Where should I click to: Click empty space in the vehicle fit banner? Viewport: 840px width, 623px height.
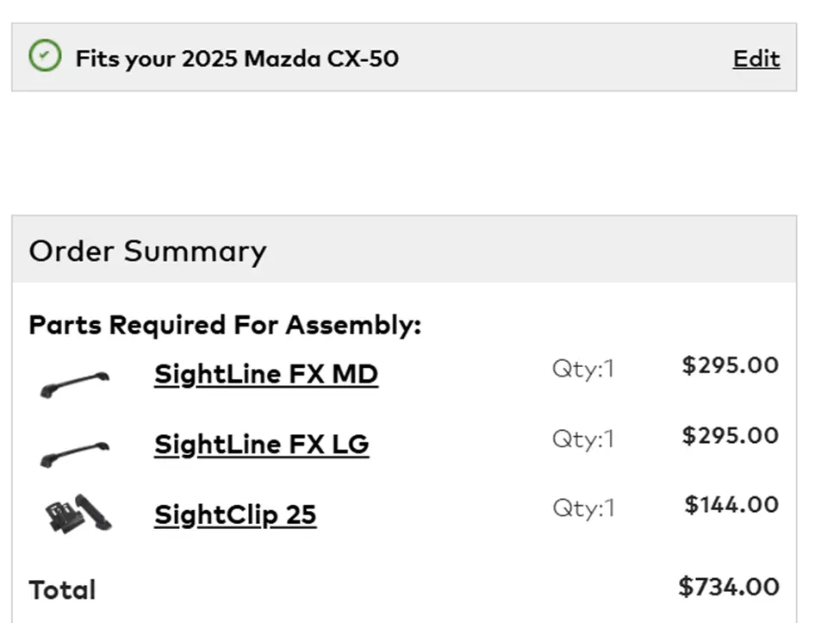point(560,58)
